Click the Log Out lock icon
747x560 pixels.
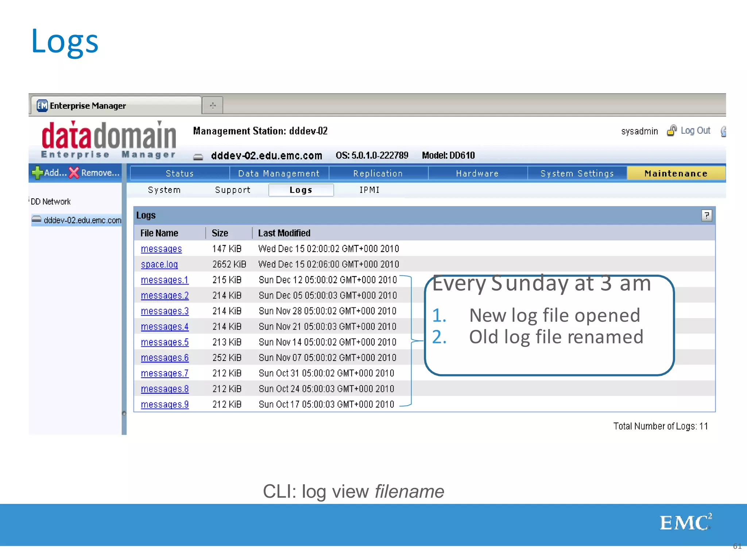point(671,131)
